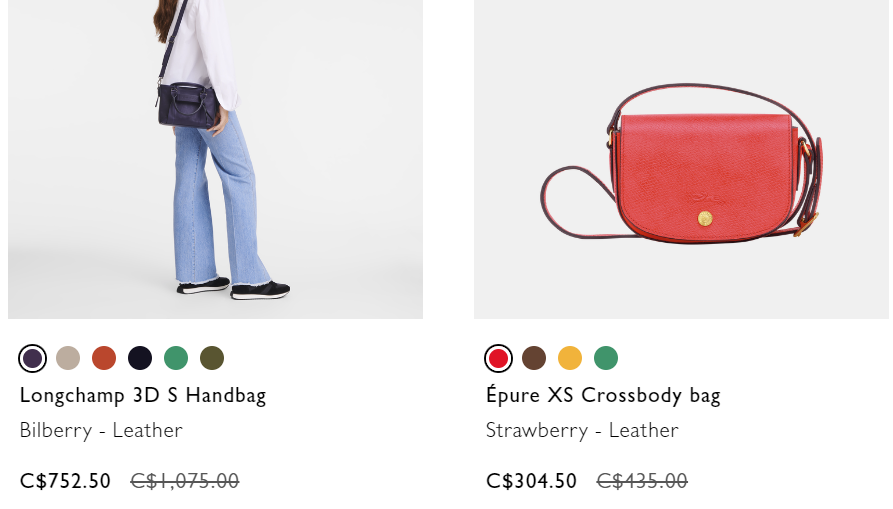Click the crossed-out C$435.00 original price
The image size is (893, 509).
click(x=642, y=481)
